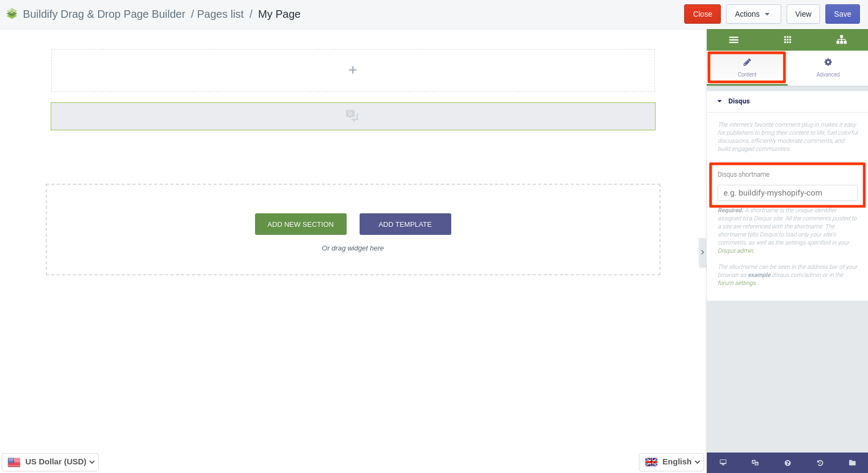Click the responsive mode desktop icon
868x473 pixels.
click(723, 463)
